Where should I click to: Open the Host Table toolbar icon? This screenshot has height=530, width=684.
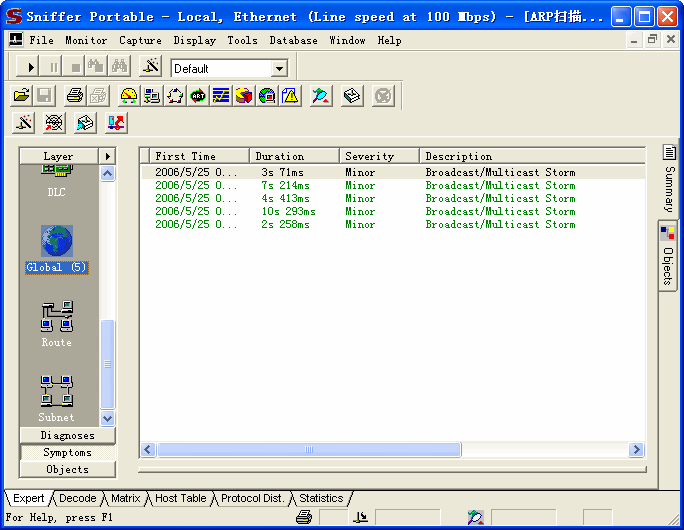152,96
